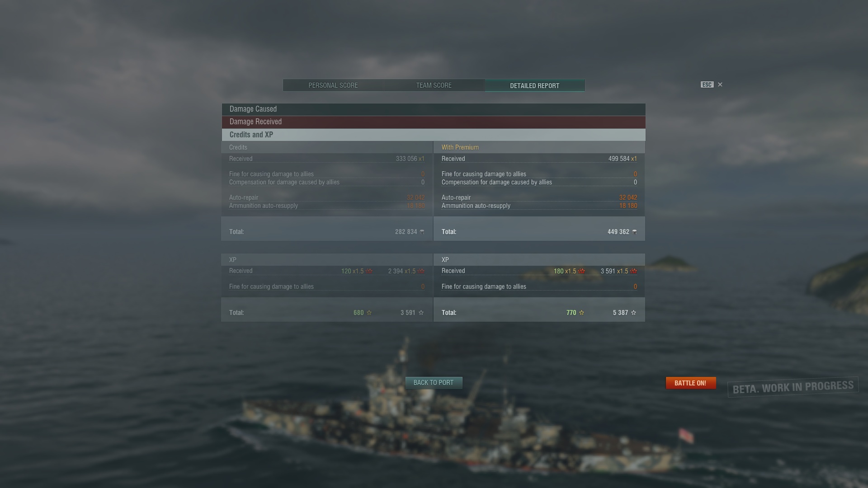Screen dimensions: 868x488
Task: Click the star icon next to 5 387 premium XP
Action: (x=633, y=313)
